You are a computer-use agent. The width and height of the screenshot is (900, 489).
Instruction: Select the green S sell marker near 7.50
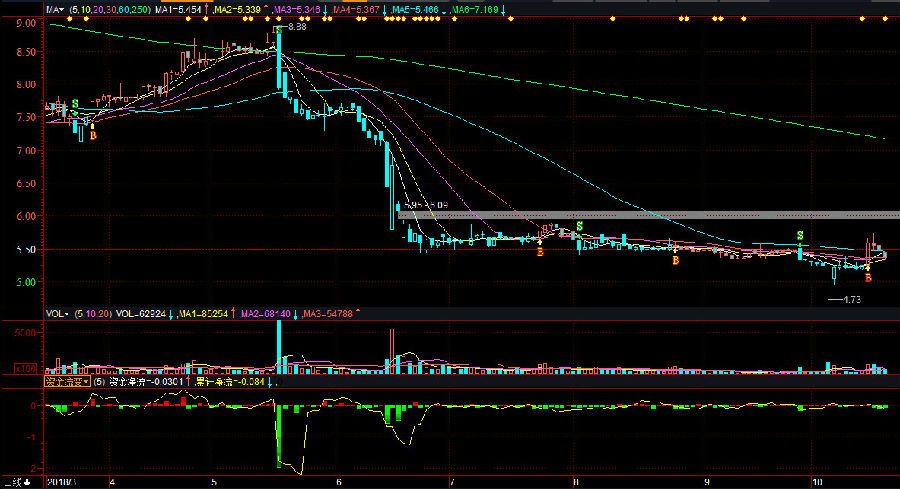coord(75,104)
